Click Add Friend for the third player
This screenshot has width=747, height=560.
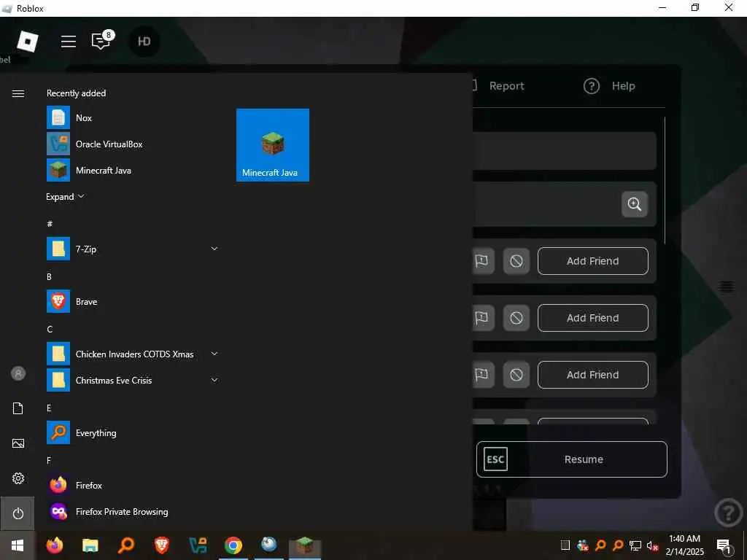coord(592,375)
